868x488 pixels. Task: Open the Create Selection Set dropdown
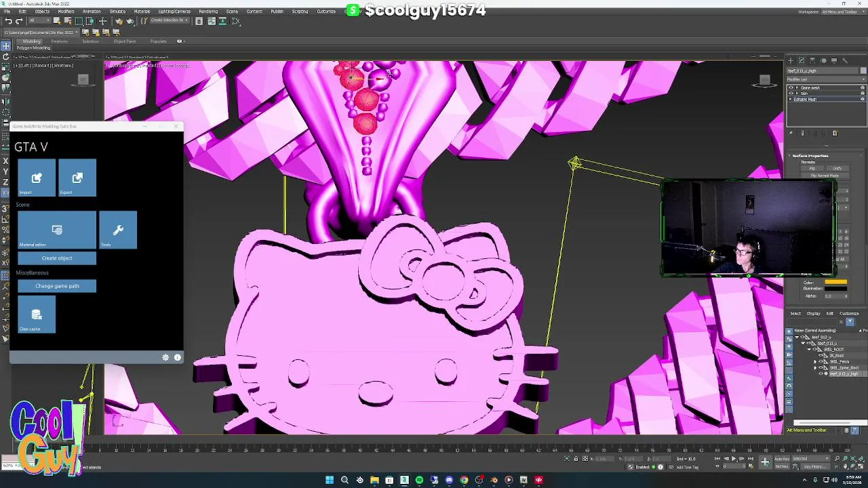click(170, 21)
